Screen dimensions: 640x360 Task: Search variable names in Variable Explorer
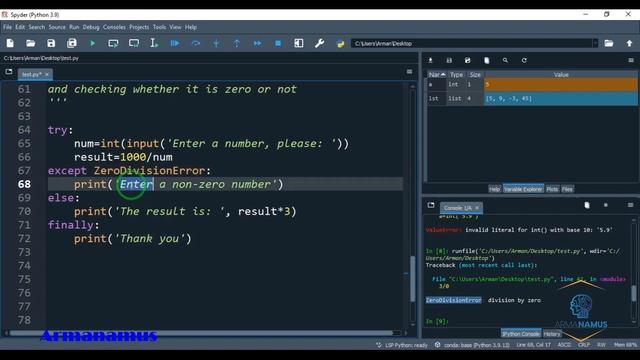coord(505,60)
